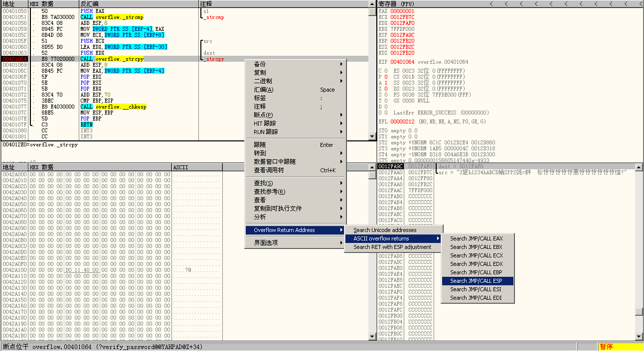Open the 数据窗口中跟随 submenu
Image resolution: width=644 pixels, height=351 pixels.
point(296,162)
